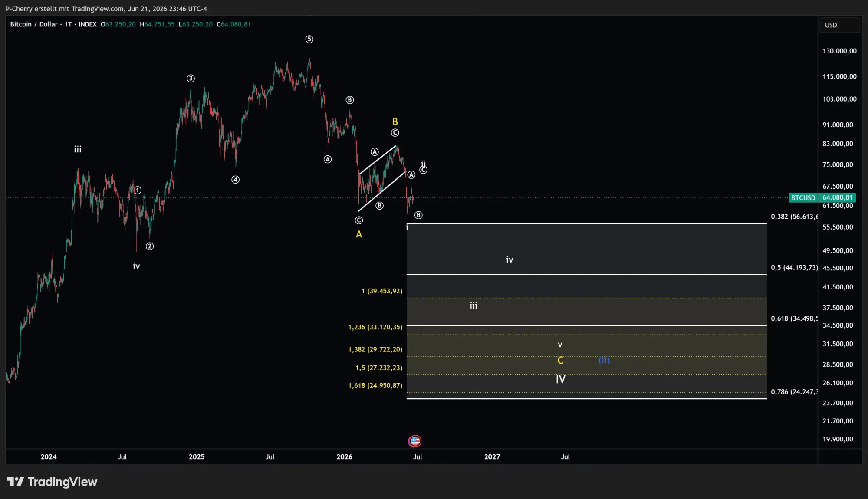Click the open value O63.250,20
The width and height of the screenshot is (868, 499).
click(x=118, y=24)
